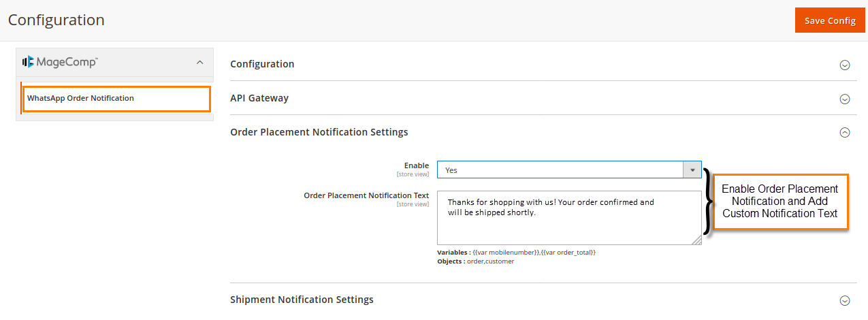This screenshot has height=320, width=868.
Task: Click the MageComp logo in sidebar
Action: click(61, 62)
